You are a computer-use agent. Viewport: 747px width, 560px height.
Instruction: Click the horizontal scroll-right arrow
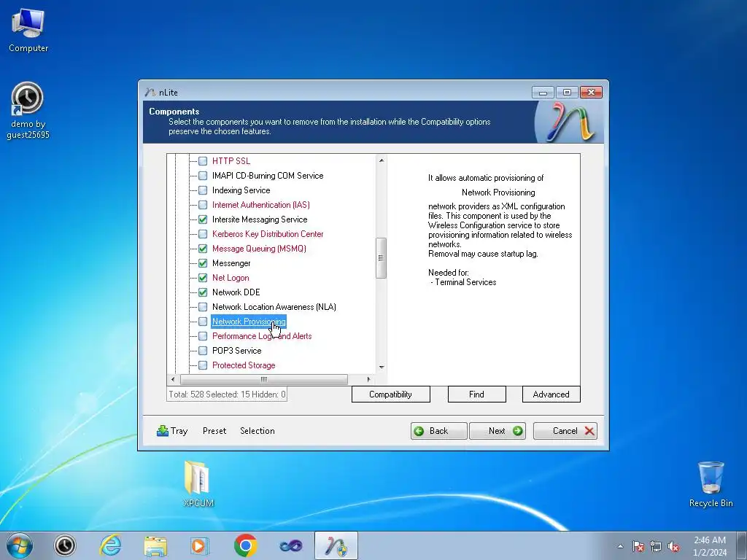(x=368, y=379)
